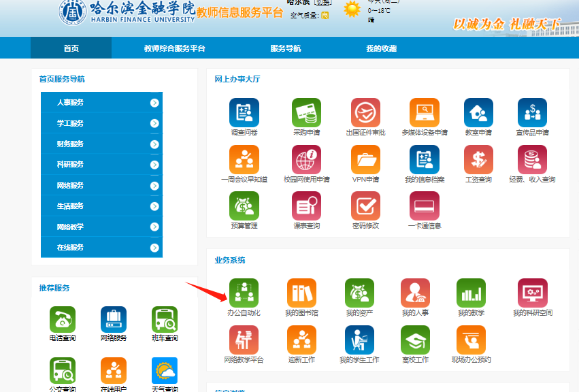Image resolution: width=579 pixels, height=392 pixels.
Task: Open the 密码修改 password change icon
Action: pyautogui.click(x=365, y=206)
